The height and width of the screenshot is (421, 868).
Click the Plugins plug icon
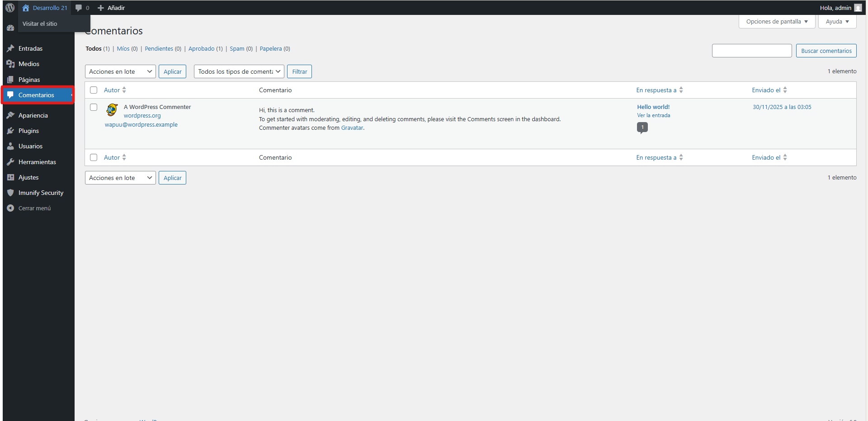11,131
